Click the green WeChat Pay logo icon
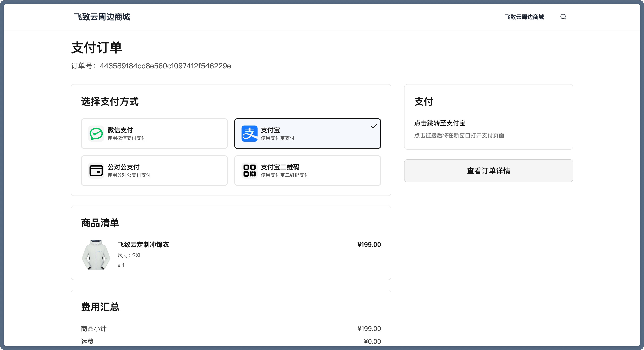Viewport: 644px width, 350px height. point(96,134)
